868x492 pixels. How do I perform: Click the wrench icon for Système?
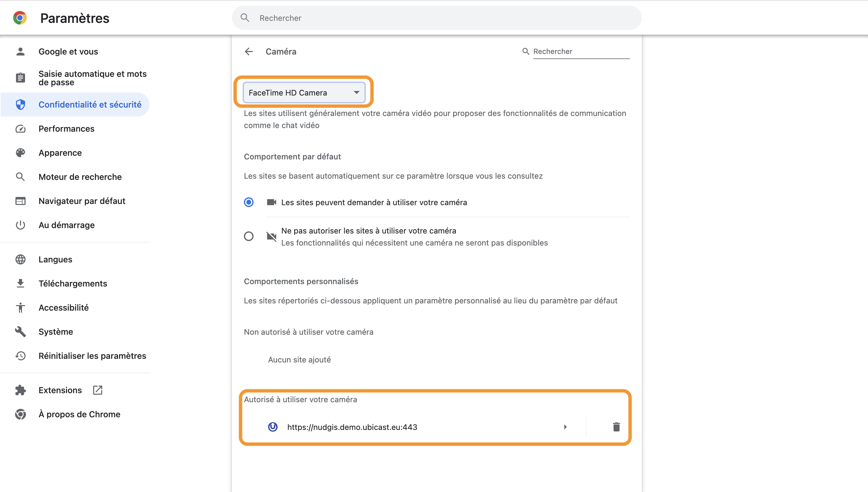pyautogui.click(x=20, y=332)
